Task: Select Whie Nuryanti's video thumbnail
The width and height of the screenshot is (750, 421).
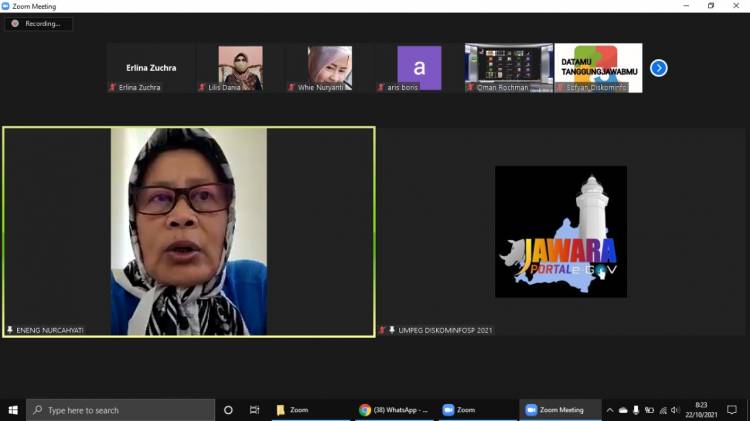Action: pyautogui.click(x=329, y=68)
